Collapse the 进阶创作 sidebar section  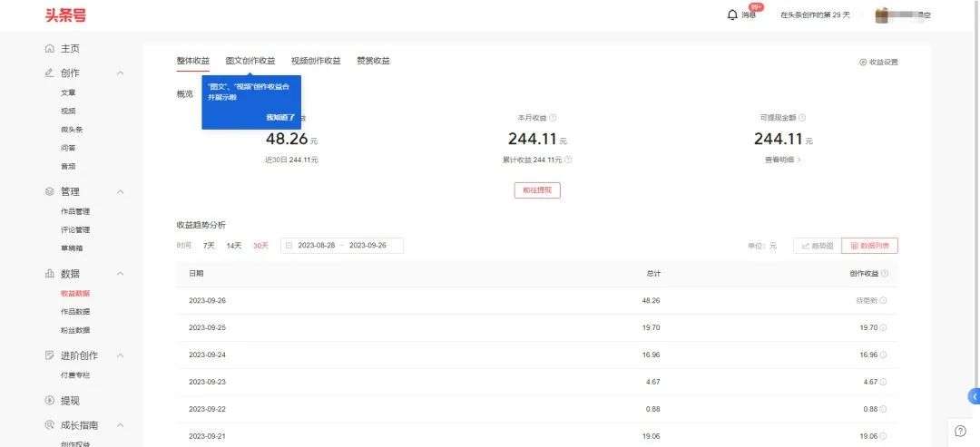[x=121, y=355]
